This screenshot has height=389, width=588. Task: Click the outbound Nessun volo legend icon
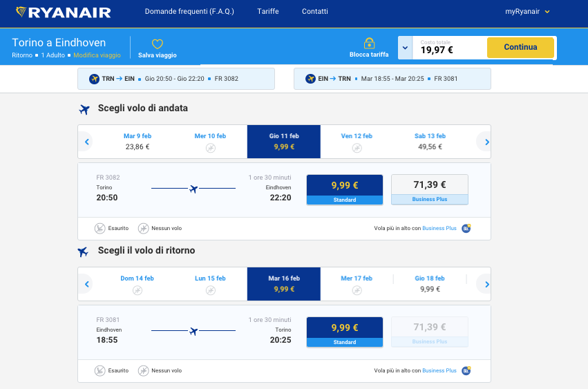[x=143, y=228]
